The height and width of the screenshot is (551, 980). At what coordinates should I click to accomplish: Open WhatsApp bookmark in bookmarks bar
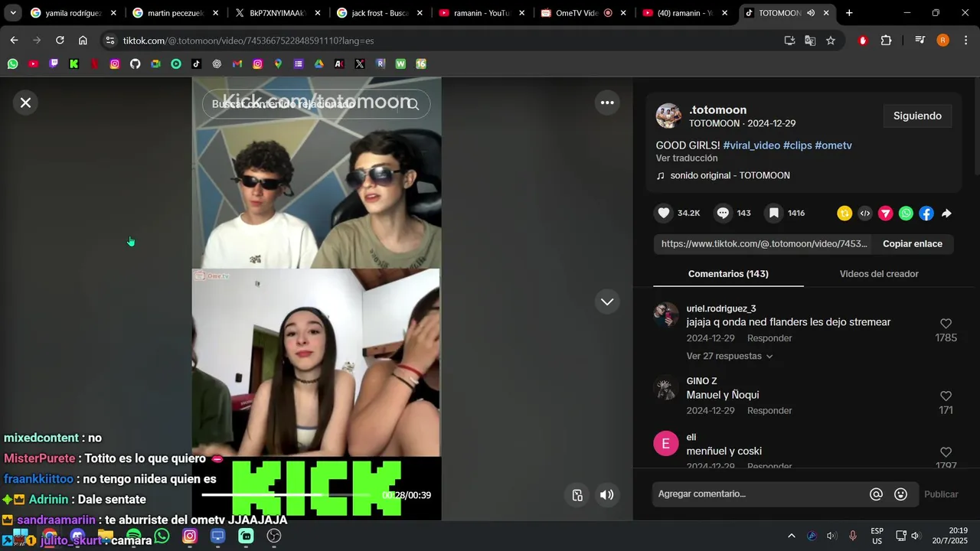click(12, 64)
